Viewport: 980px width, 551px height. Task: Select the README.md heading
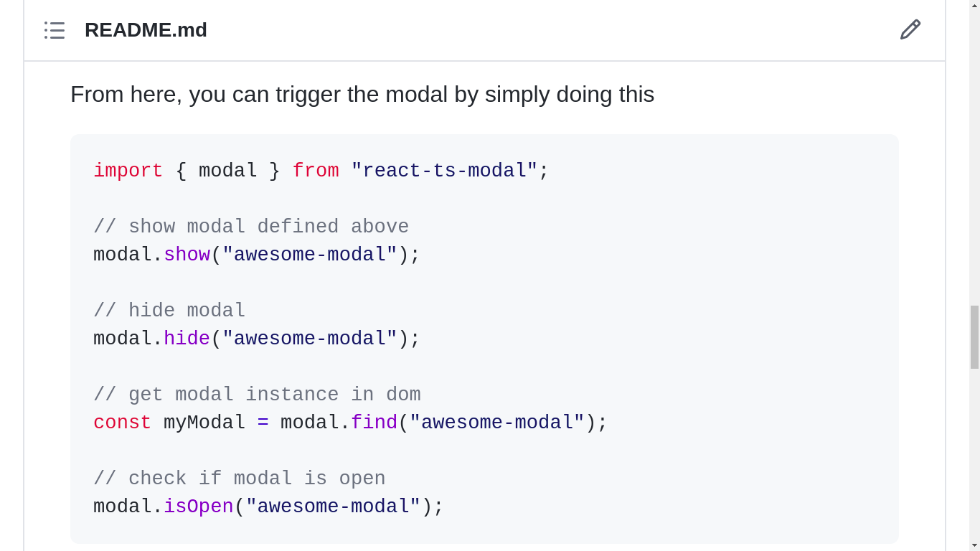tap(146, 30)
